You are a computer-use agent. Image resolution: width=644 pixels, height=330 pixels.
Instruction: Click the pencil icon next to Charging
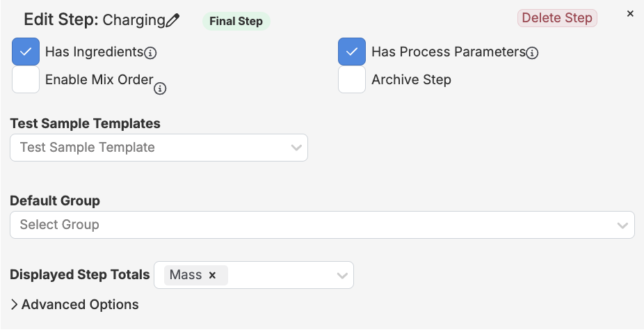(172, 20)
